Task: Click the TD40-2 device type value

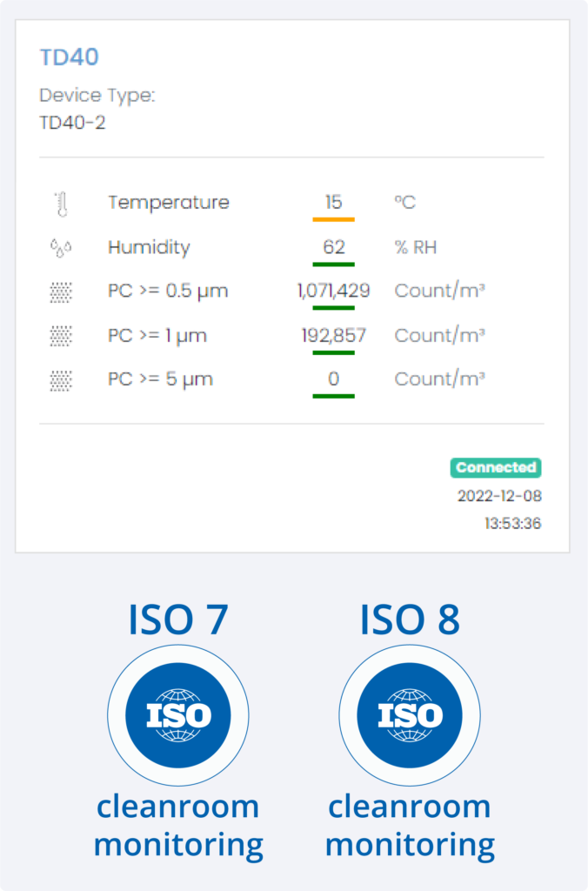Action: [72, 123]
